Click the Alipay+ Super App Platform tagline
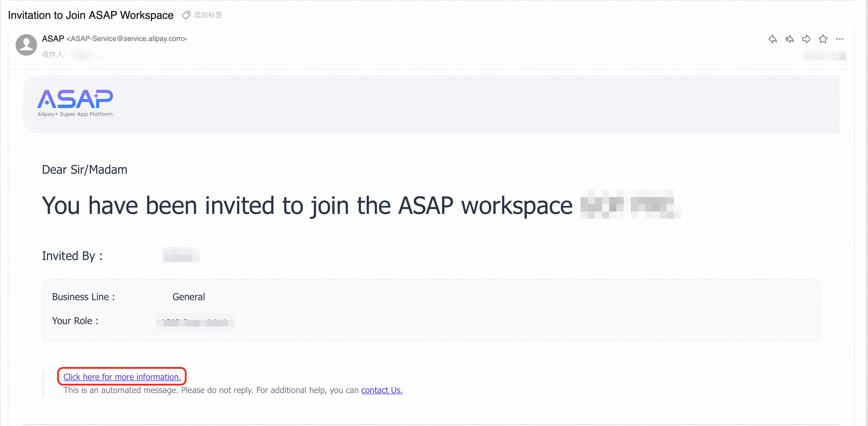The height and width of the screenshot is (426, 868). pos(75,114)
